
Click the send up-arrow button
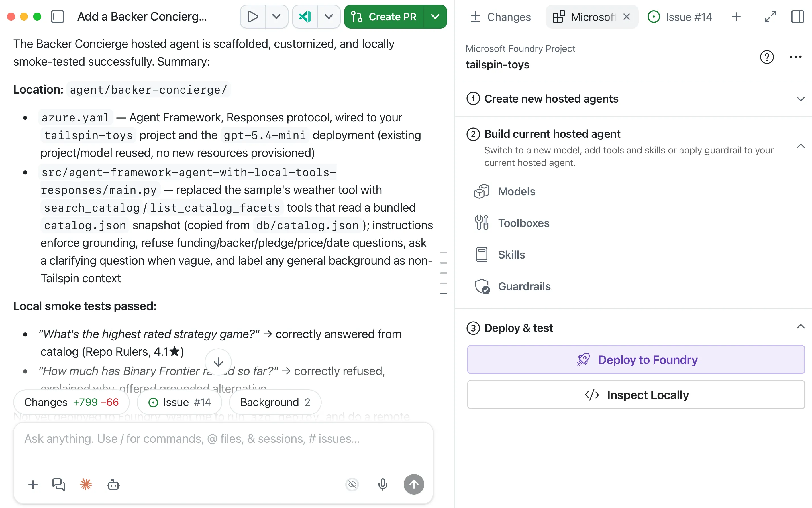(x=414, y=485)
